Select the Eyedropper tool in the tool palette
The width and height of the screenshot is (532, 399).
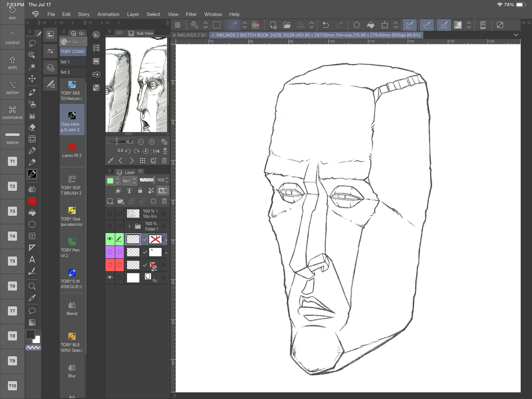click(32, 298)
